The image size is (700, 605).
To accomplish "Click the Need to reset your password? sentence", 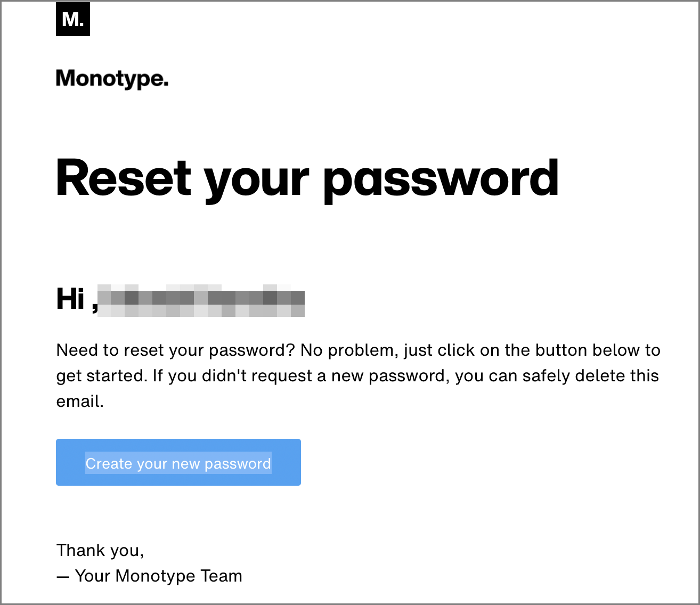I will (176, 350).
